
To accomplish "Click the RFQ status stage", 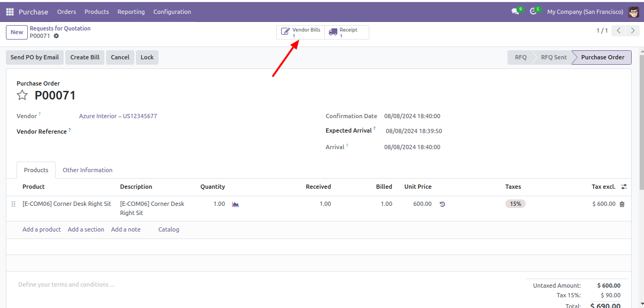I will 520,57.
